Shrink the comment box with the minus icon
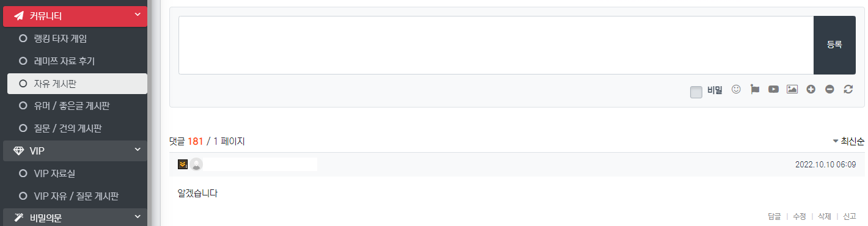This screenshot has height=226, width=868. [829, 89]
